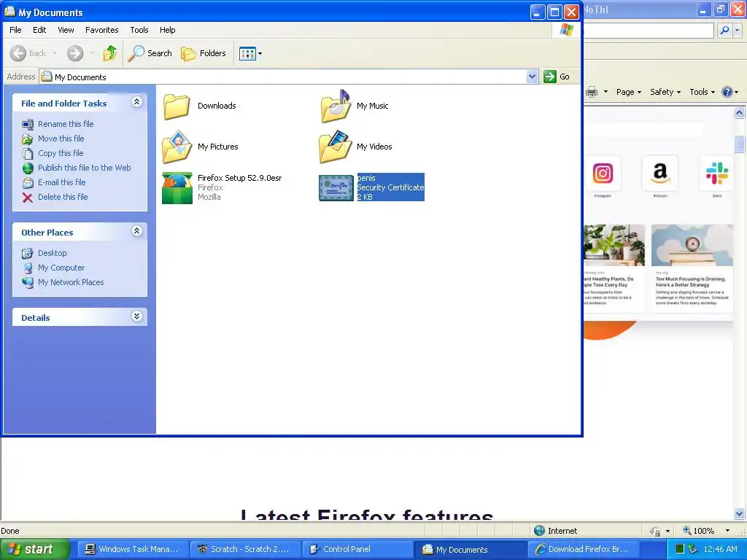Click the Instagram shortcut tile
This screenshot has height=560, width=747.
click(603, 174)
